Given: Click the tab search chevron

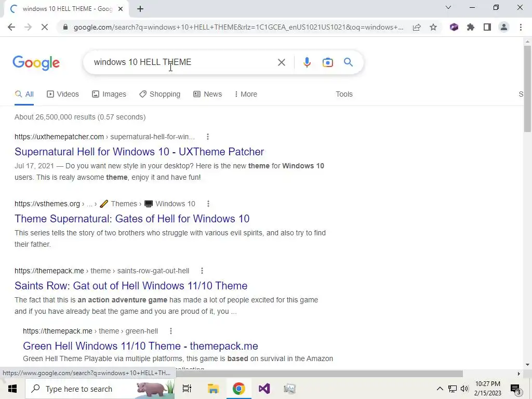Looking at the screenshot, I should click(x=448, y=7).
